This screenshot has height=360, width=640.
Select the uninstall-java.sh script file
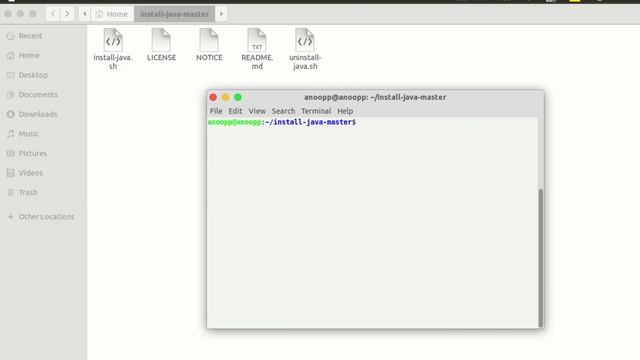coord(305,49)
